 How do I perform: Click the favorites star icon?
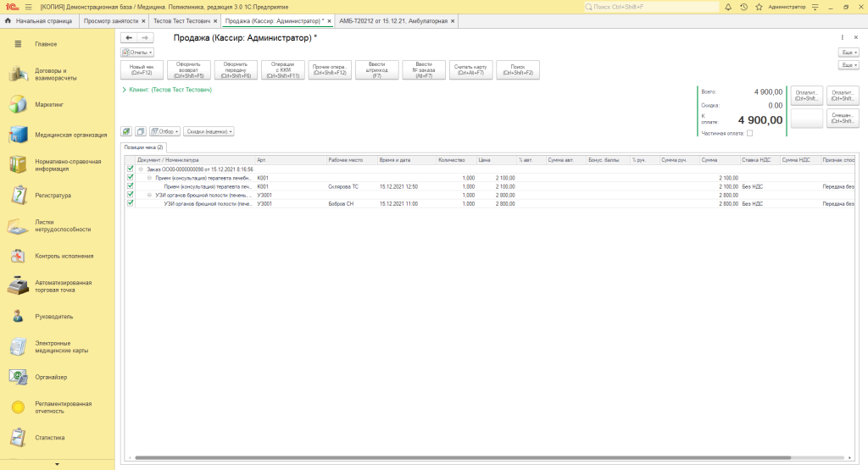tap(757, 7)
